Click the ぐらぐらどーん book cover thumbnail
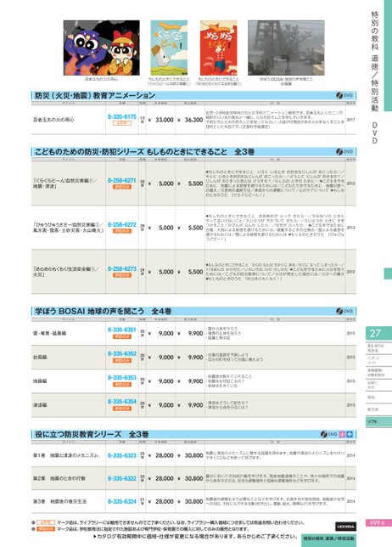 (169, 48)
